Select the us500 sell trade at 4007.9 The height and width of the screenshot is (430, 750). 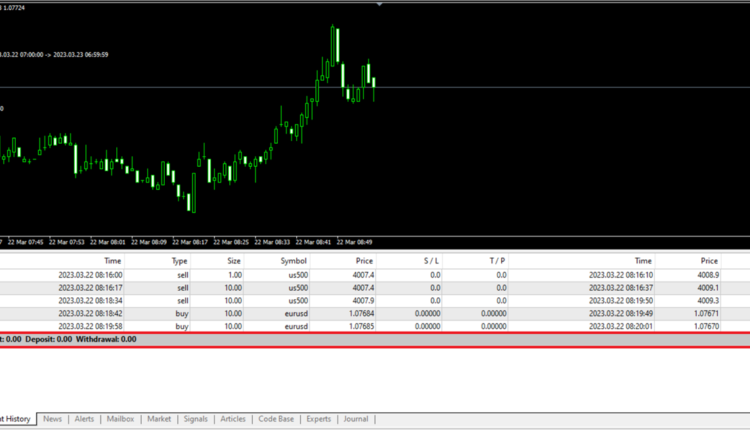coord(200,300)
